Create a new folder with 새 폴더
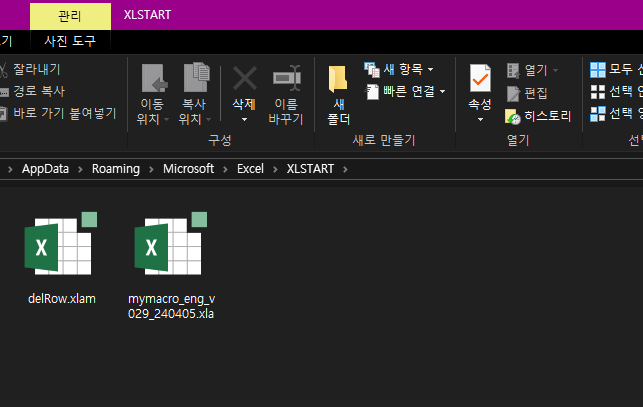This screenshot has width=643, height=407. (338, 95)
